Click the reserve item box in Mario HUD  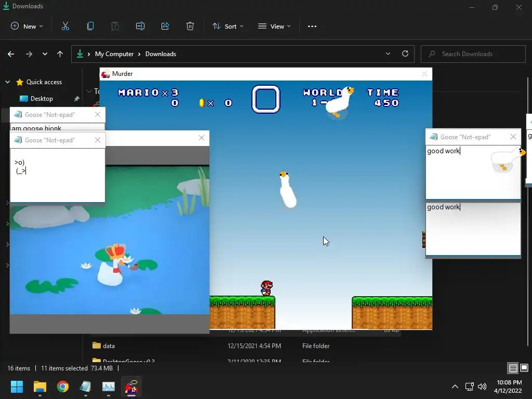click(x=266, y=99)
